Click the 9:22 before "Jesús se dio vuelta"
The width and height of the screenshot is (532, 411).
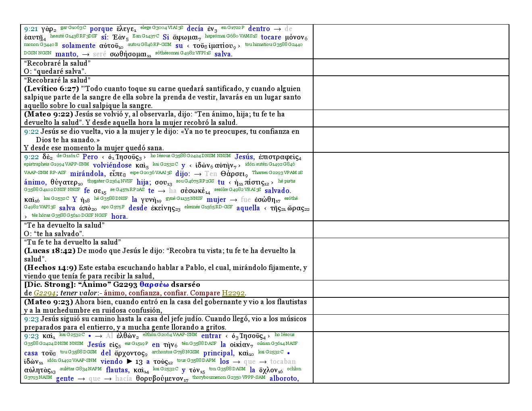(x=31, y=131)
